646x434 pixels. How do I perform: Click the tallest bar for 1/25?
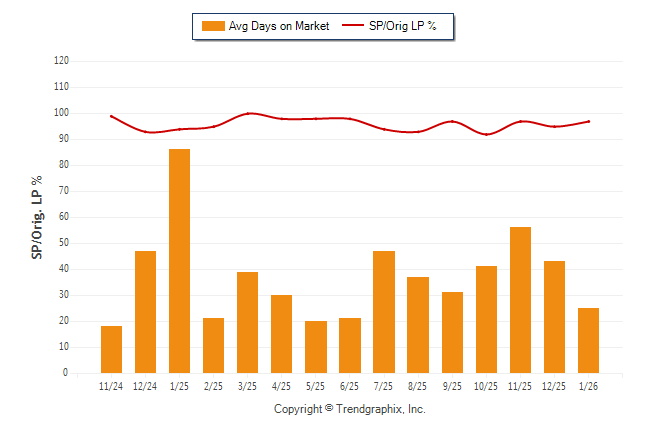pos(180,261)
